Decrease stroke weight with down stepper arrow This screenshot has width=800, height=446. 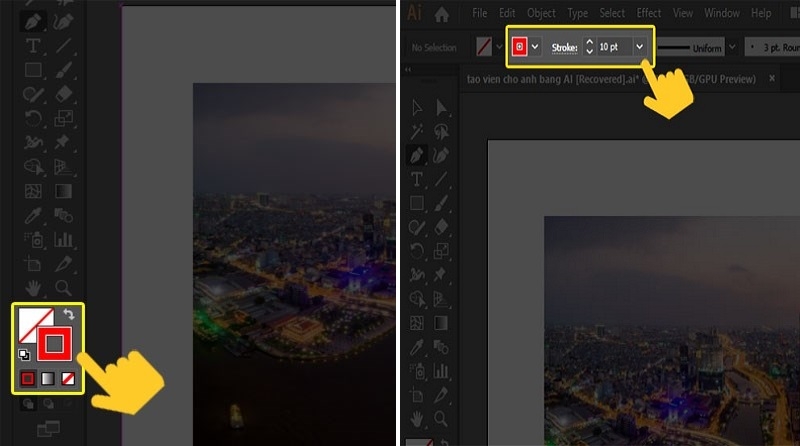(x=589, y=52)
